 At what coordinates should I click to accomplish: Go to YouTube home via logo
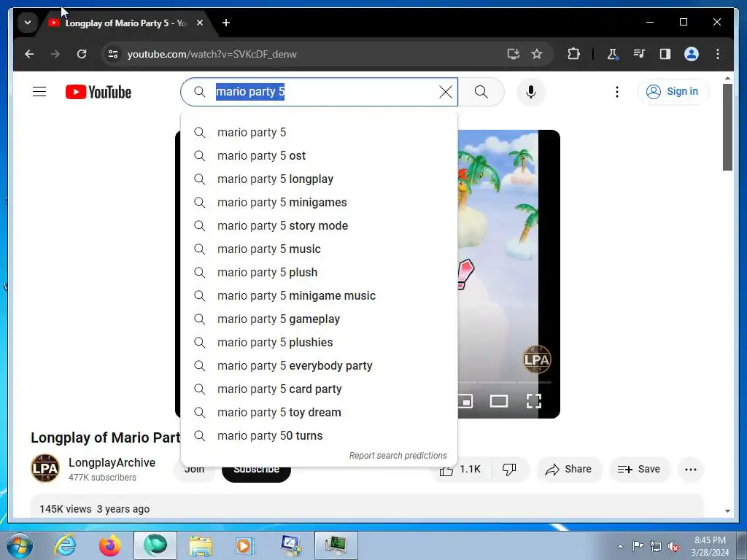pos(98,92)
